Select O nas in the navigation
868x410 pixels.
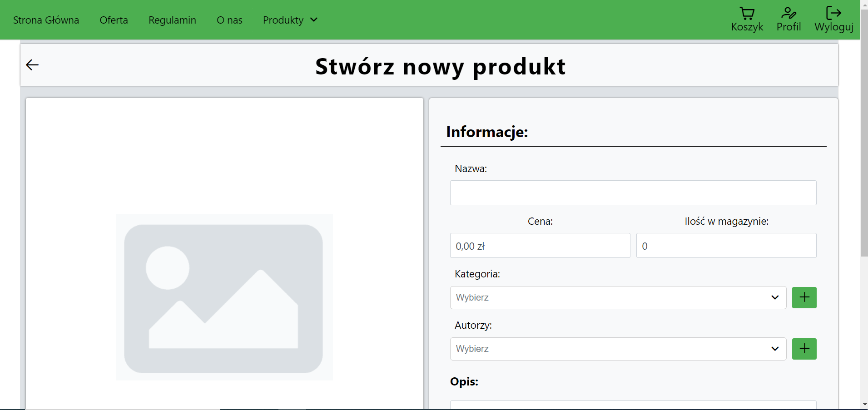pos(230,20)
